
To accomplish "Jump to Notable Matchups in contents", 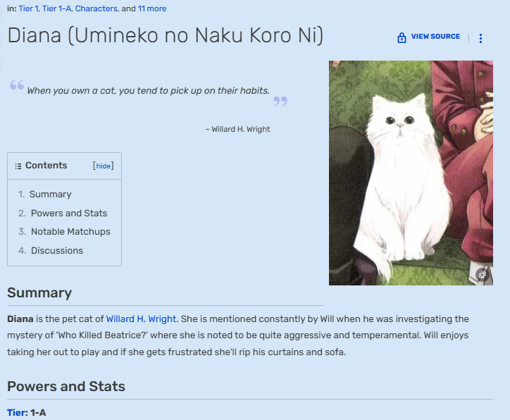I will click(70, 232).
